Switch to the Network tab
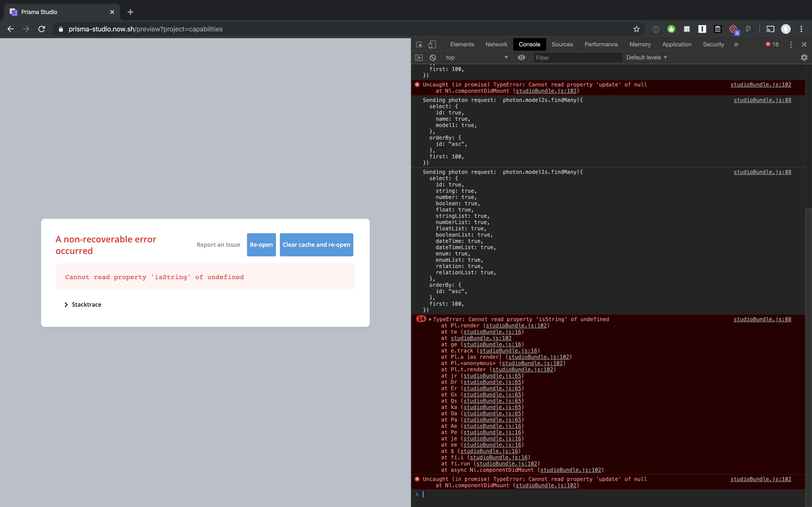The image size is (812, 507). pyautogui.click(x=496, y=44)
